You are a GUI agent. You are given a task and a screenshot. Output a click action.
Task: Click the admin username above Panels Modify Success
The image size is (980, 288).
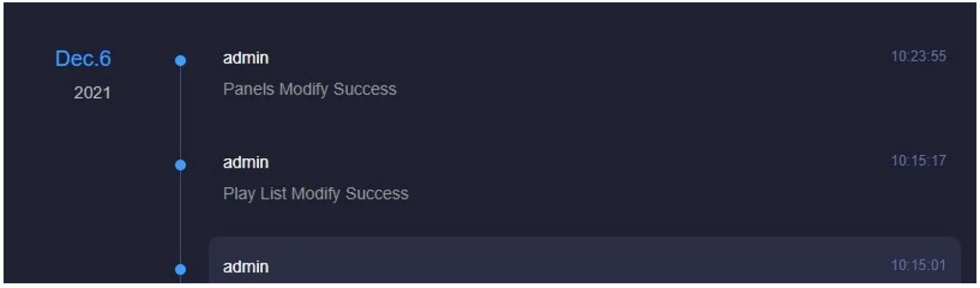pos(246,58)
